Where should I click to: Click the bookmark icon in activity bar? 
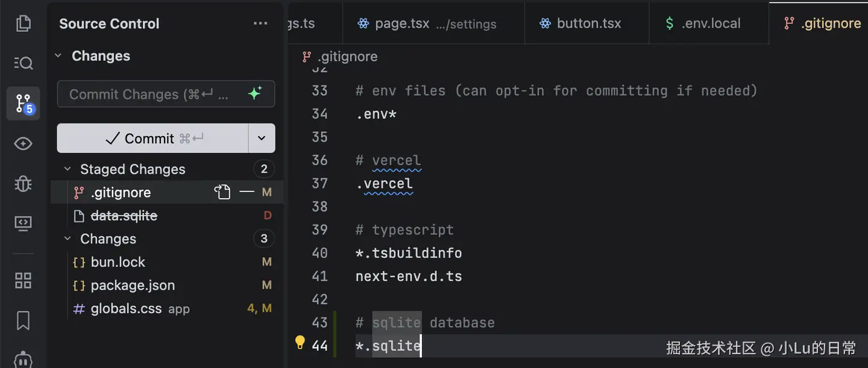point(23,320)
